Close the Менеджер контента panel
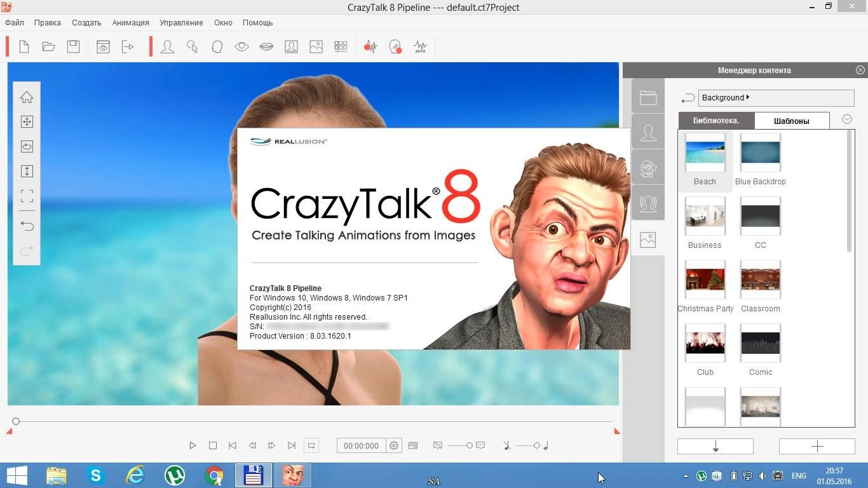The width and height of the screenshot is (868, 488). click(860, 70)
